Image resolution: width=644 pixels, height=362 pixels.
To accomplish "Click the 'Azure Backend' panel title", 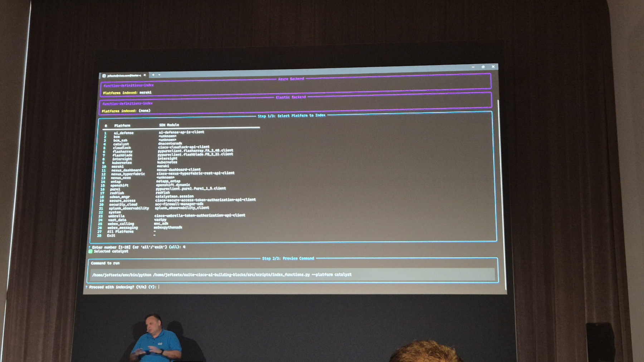I will tap(291, 79).
